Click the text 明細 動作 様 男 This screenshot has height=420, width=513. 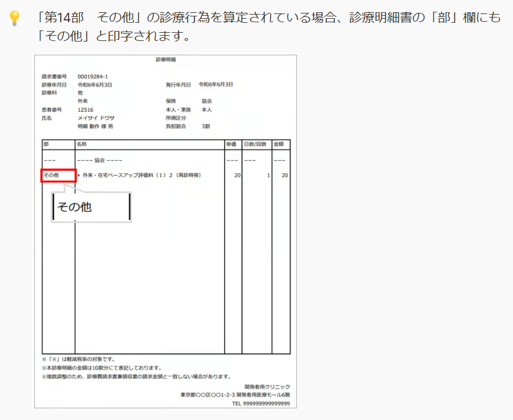tap(95, 126)
